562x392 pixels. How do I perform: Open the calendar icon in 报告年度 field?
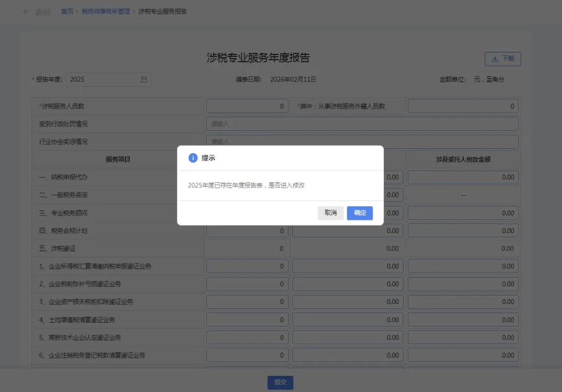pyautogui.click(x=143, y=79)
